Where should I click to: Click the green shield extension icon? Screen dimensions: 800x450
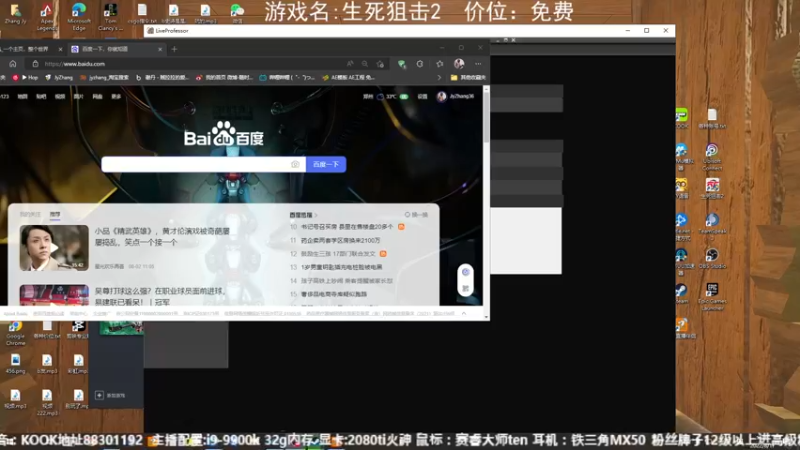pos(402,64)
